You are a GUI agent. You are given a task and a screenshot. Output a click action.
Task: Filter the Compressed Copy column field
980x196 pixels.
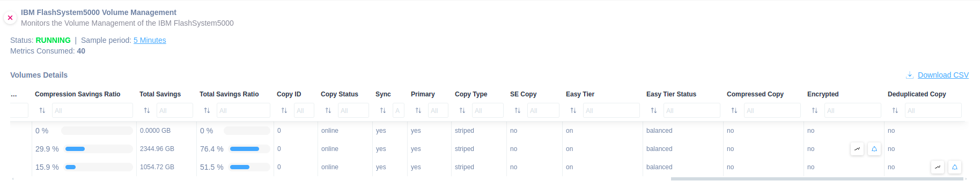click(772, 110)
